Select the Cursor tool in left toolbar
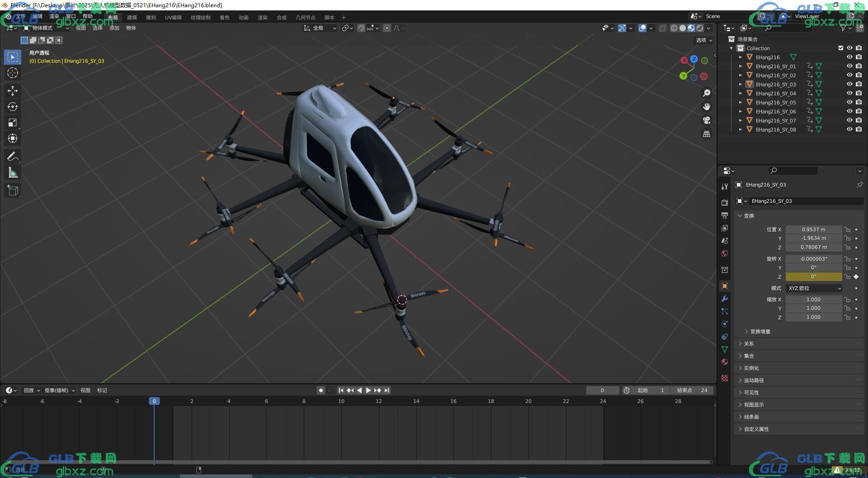This screenshot has width=868, height=478. point(13,73)
